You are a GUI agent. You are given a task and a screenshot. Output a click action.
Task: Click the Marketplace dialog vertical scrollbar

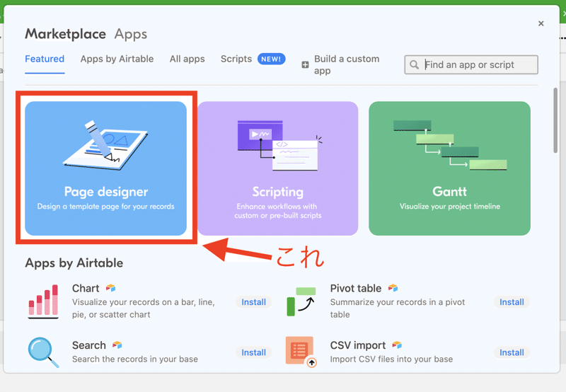click(x=555, y=120)
